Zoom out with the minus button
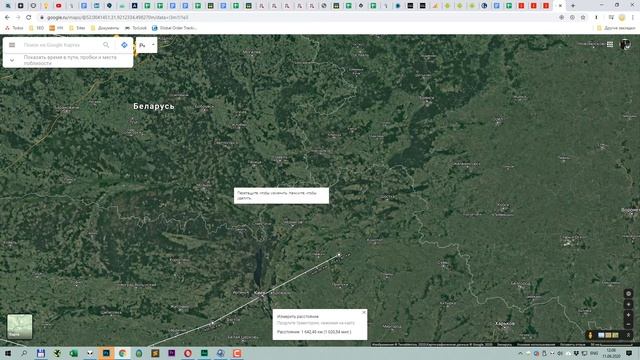This screenshot has width=640, height=360. click(x=629, y=324)
